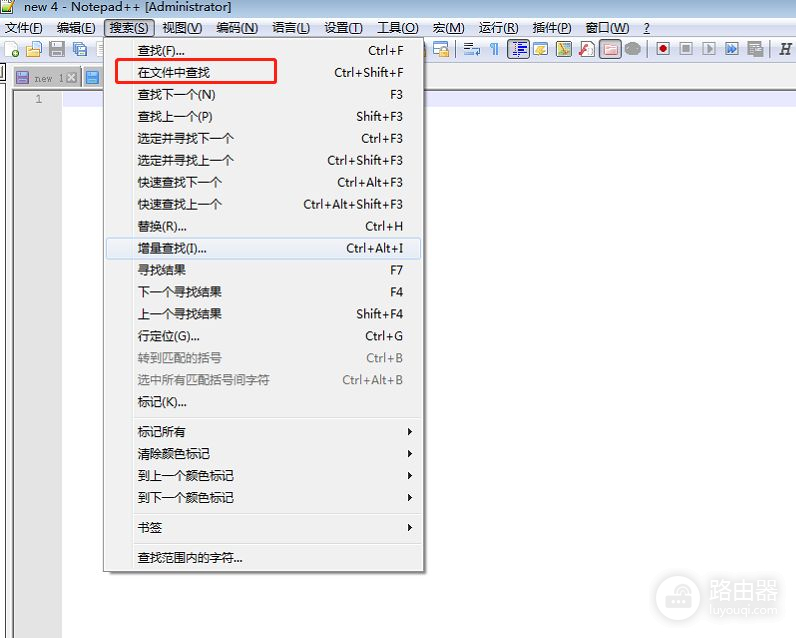Viewport: 796px width, 638px height.
Task: Toggle word wrap in the toolbar
Action: [471, 49]
